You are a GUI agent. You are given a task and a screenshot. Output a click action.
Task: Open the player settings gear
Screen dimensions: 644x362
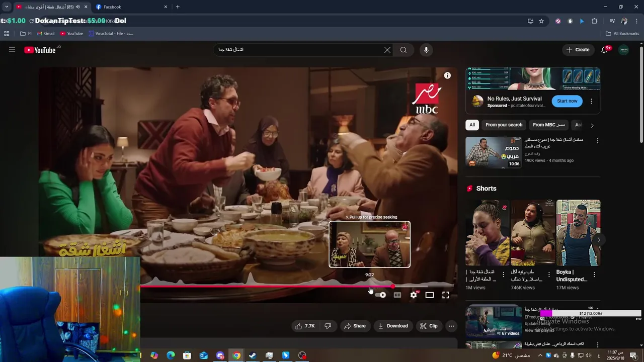point(414,295)
